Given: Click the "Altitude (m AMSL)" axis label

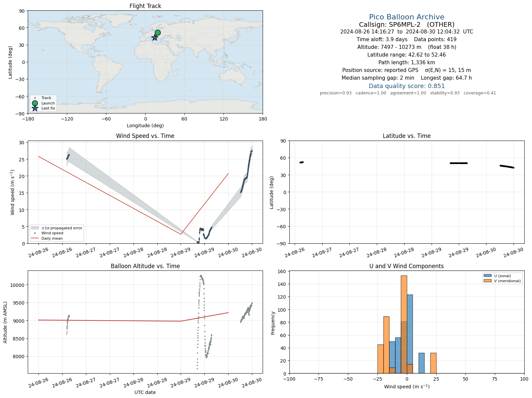Looking at the screenshot, I should [x=5, y=322].
